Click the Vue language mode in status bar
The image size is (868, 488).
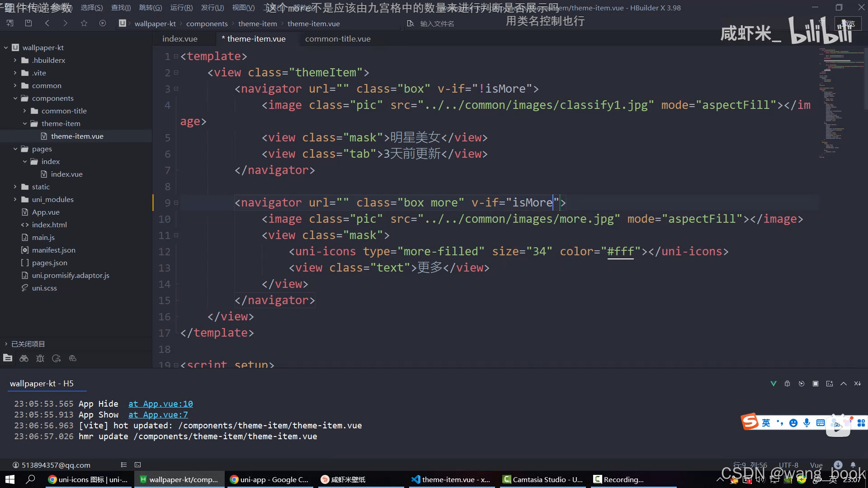(x=816, y=465)
